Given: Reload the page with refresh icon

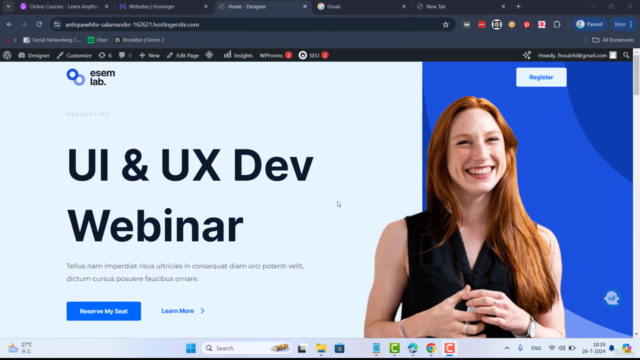Looking at the screenshot, I should (x=39, y=24).
